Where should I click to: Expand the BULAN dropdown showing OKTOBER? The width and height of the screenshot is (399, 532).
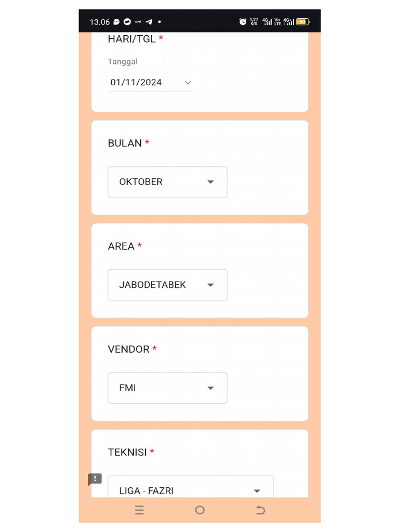pos(167,182)
